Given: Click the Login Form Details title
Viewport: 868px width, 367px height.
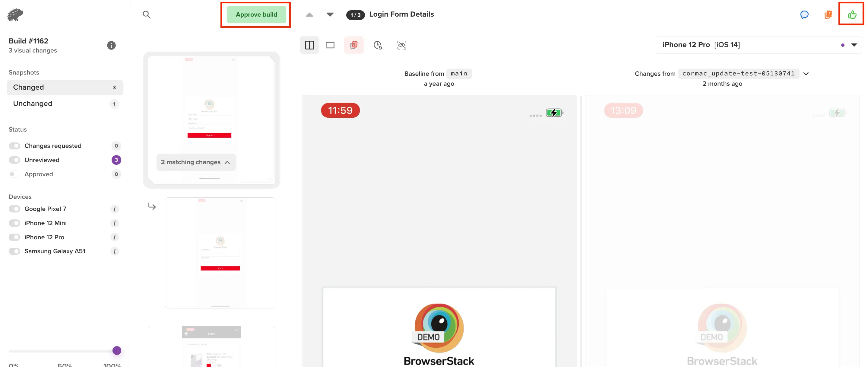Looking at the screenshot, I should [401, 14].
